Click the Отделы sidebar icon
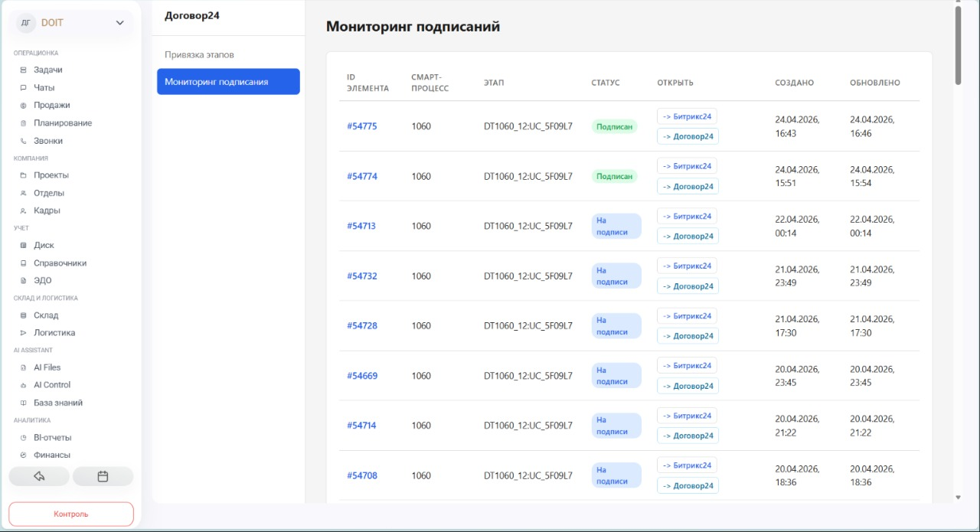The width and height of the screenshot is (980, 532). pyautogui.click(x=23, y=193)
